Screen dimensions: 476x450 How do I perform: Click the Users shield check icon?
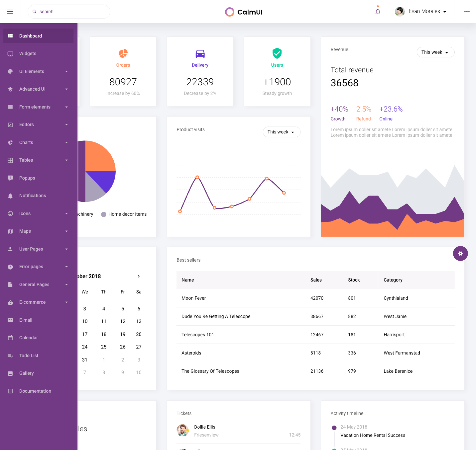click(277, 53)
